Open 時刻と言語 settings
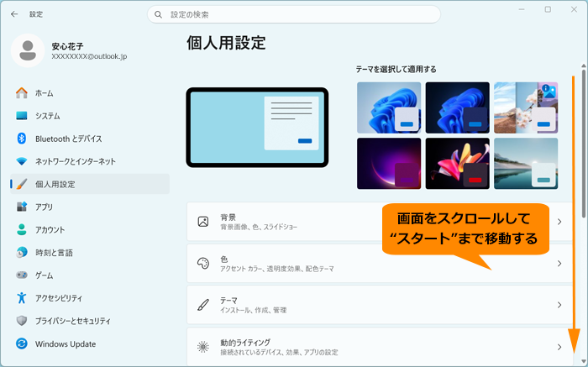 tap(90, 252)
